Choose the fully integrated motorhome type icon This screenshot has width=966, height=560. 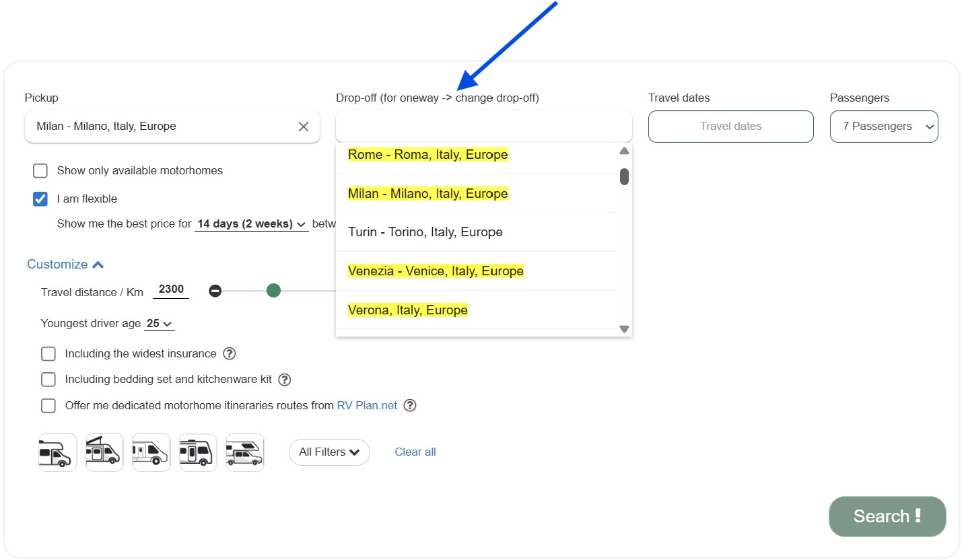pyautogui.click(x=198, y=452)
